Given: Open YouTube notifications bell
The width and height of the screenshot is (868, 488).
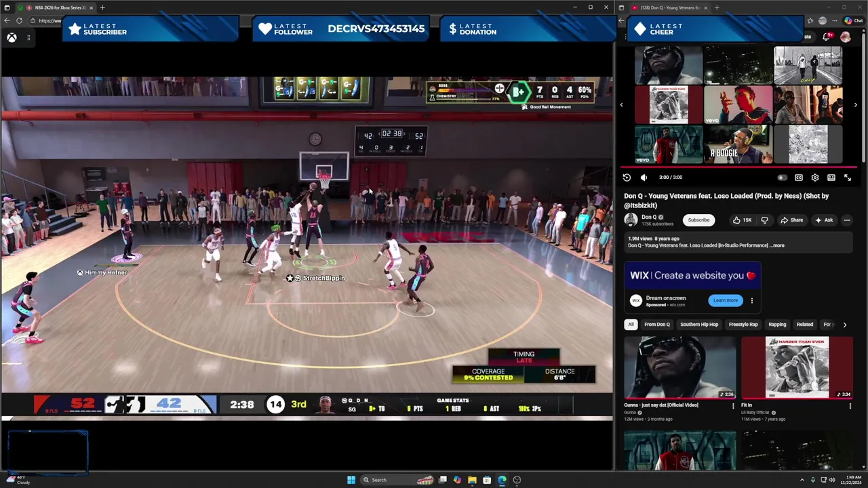Looking at the screenshot, I should pyautogui.click(x=827, y=37).
